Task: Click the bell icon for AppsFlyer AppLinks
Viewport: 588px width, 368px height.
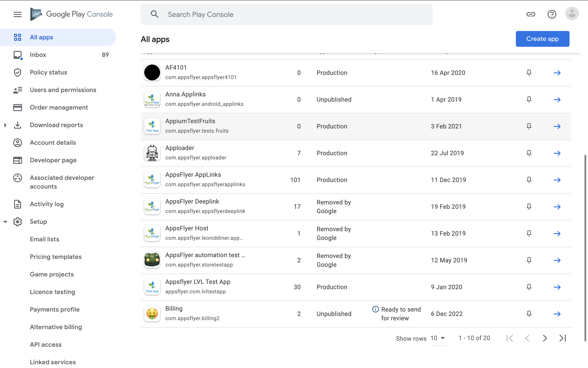Action: [x=529, y=180]
